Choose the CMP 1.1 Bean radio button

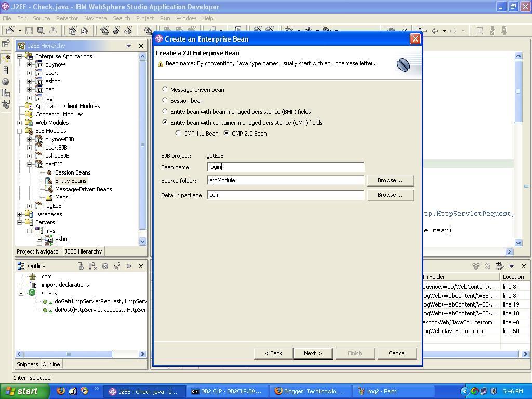click(178, 134)
